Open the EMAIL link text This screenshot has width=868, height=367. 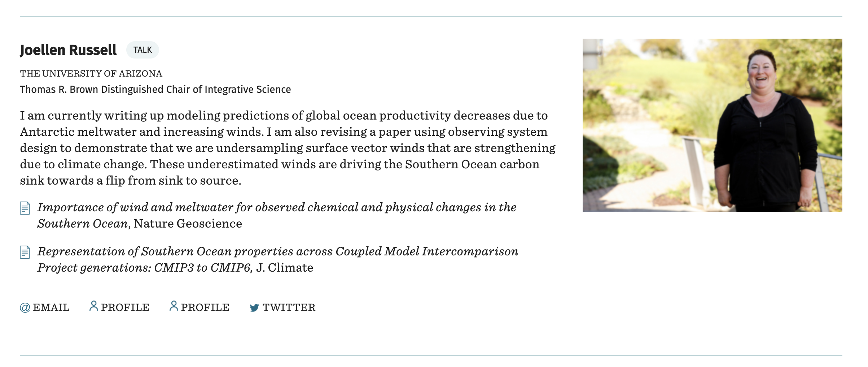(51, 307)
